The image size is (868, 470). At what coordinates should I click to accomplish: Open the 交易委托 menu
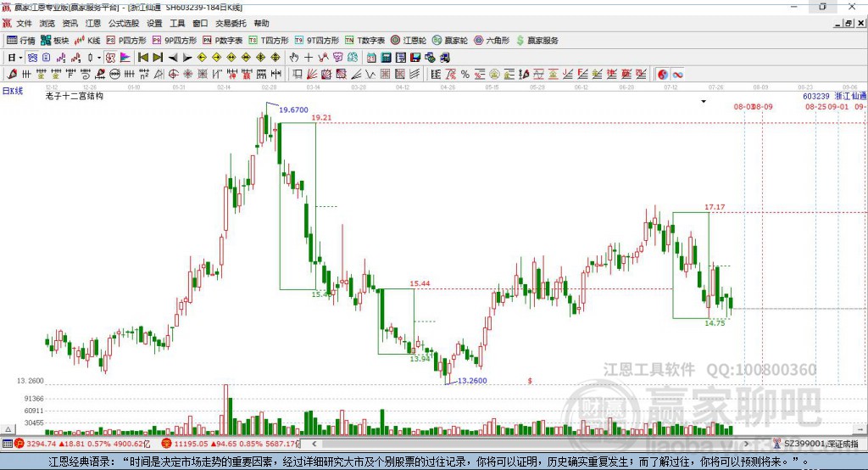tap(231, 23)
